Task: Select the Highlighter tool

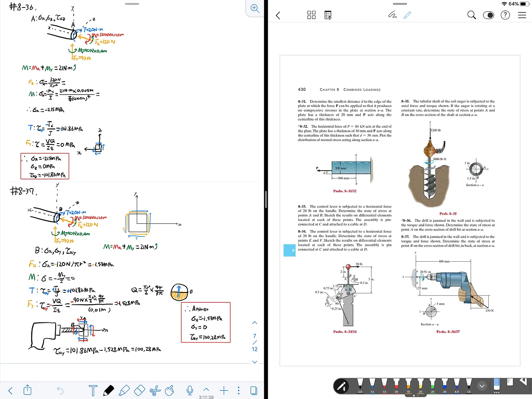Action: [124, 390]
